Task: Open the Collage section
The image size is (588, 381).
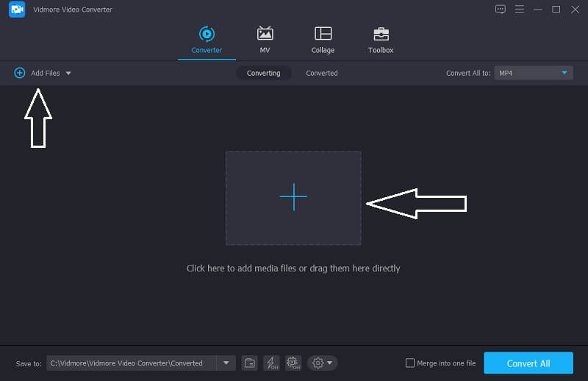Action: [323, 40]
